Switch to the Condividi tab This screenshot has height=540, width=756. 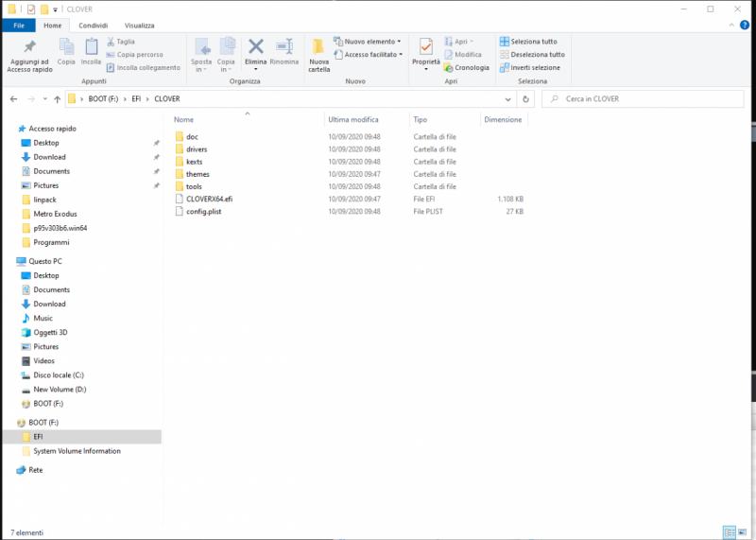click(93, 26)
